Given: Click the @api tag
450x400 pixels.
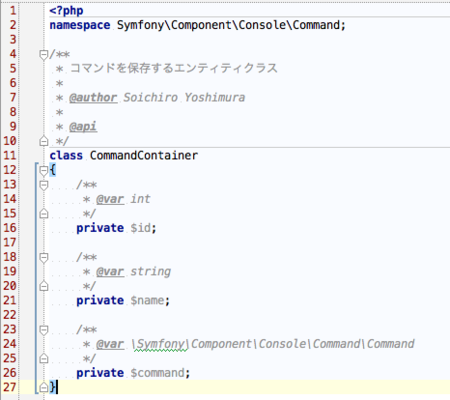Looking at the screenshot, I should click(83, 127).
